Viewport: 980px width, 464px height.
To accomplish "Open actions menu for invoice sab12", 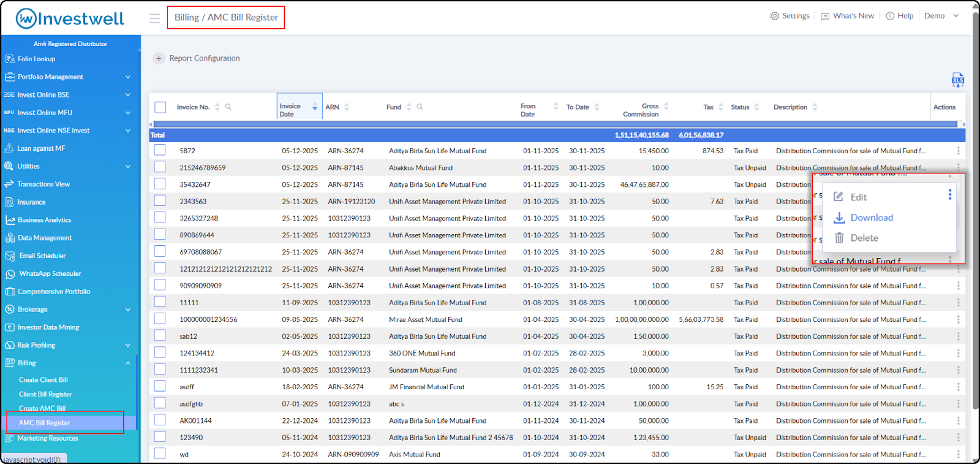I will coord(958,337).
